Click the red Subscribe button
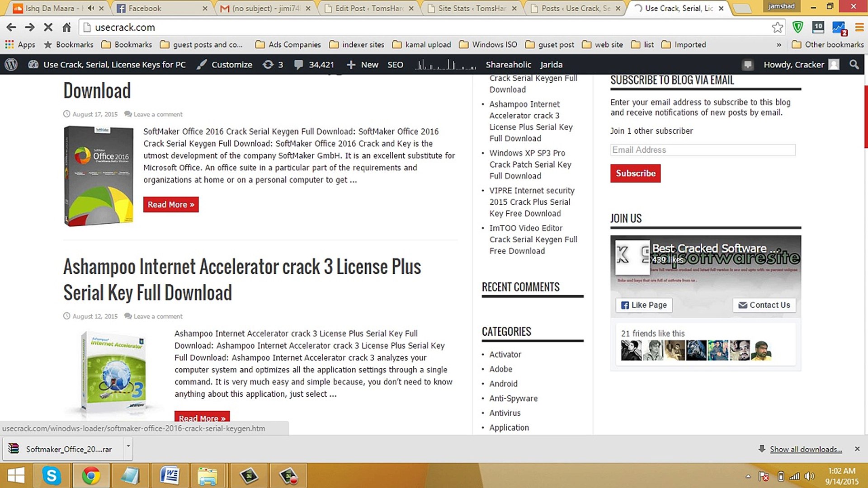868x488 pixels. (635, 174)
